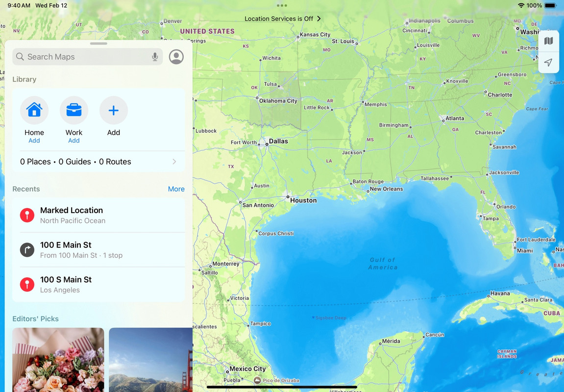Open the Golden Gate Bridge Editors' Pick
This screenshot has height=392, width=564.
[x=151, y=360]
